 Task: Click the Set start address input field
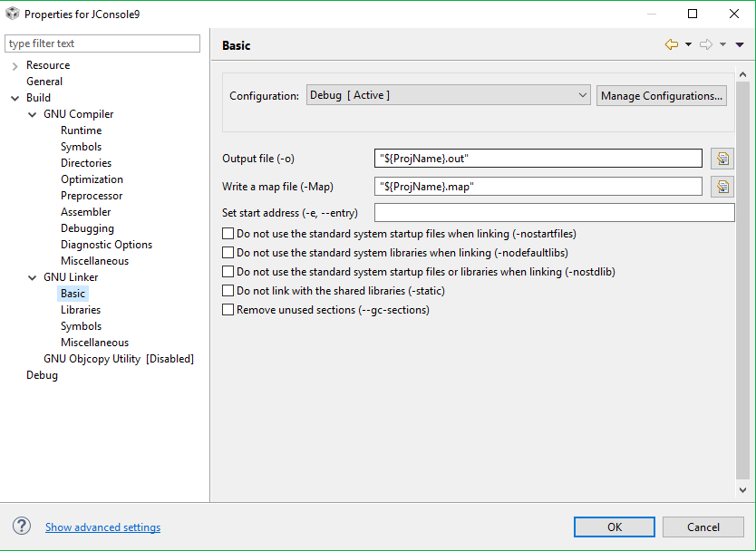pos(554,213)
